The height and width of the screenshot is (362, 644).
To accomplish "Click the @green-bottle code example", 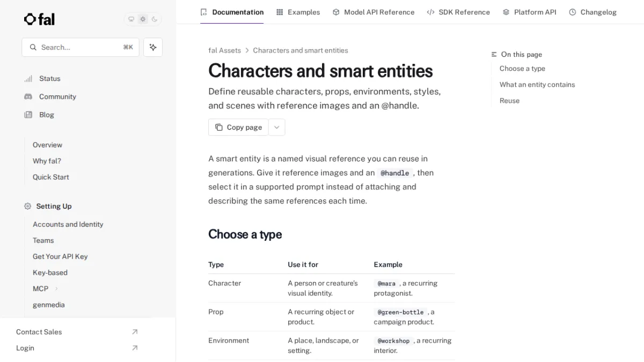I will click(400, 312).
